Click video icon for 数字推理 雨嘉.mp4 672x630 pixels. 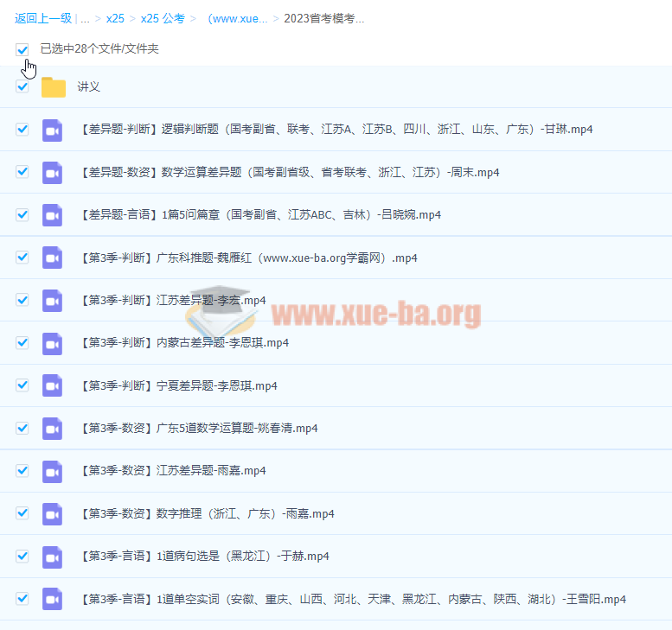tap(53, 513)
